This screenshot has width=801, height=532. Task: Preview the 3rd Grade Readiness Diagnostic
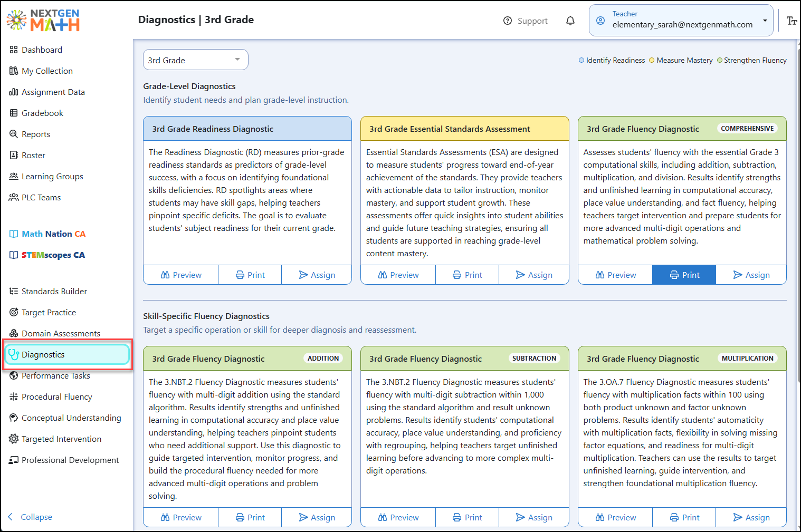(181, 275)
